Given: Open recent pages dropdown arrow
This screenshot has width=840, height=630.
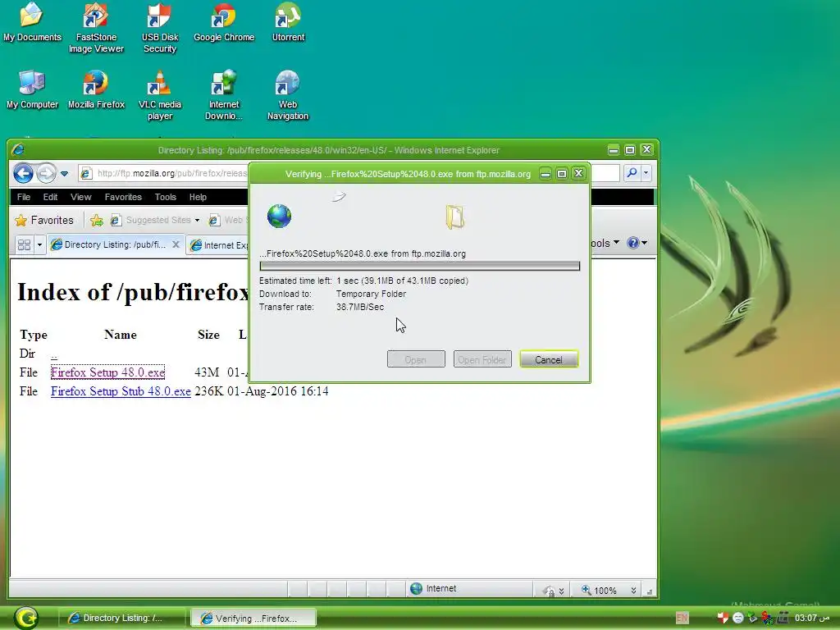Looking at the screenshot, I should point(64,174).
